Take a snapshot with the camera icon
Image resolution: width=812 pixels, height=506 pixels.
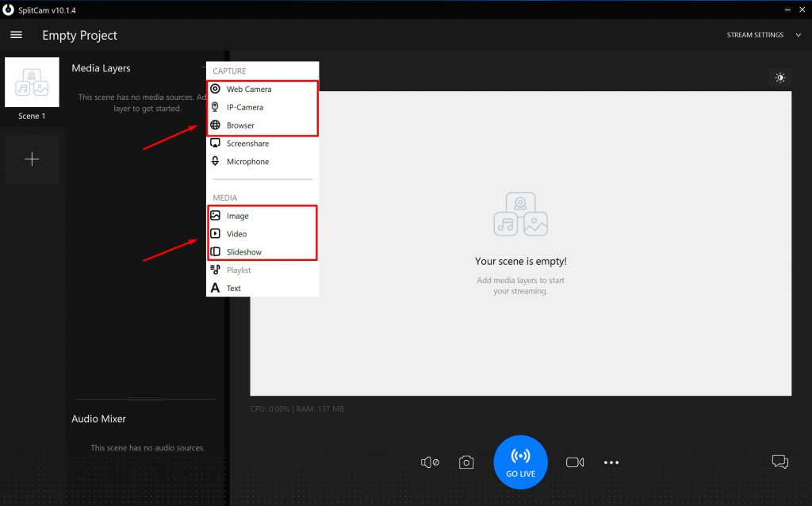[x=466, y=462]
